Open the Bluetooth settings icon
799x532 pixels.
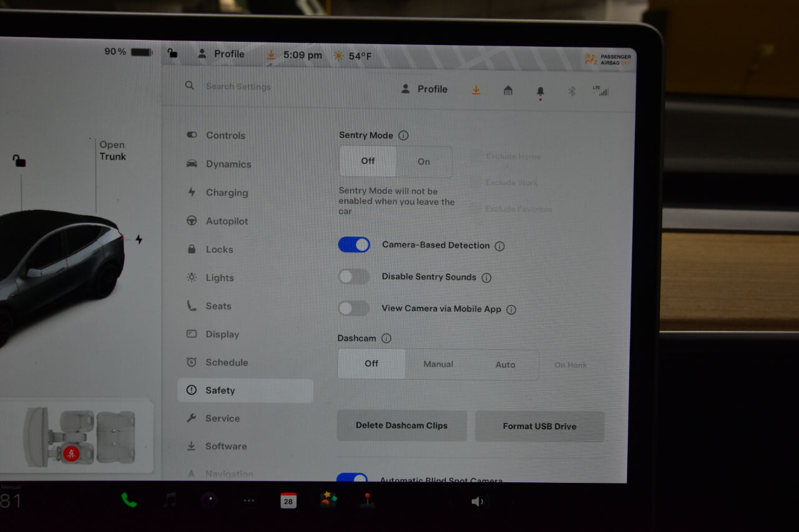[x=571, y=91]
